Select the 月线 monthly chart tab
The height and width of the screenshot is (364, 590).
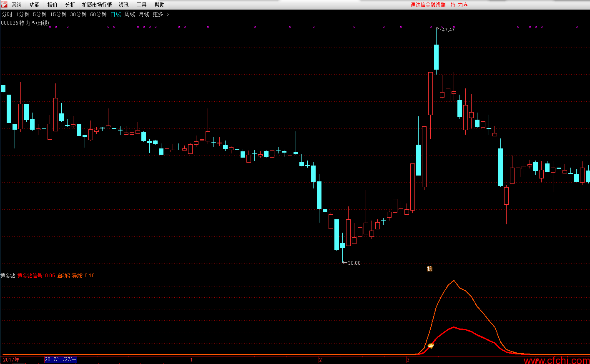pos(144,14)
